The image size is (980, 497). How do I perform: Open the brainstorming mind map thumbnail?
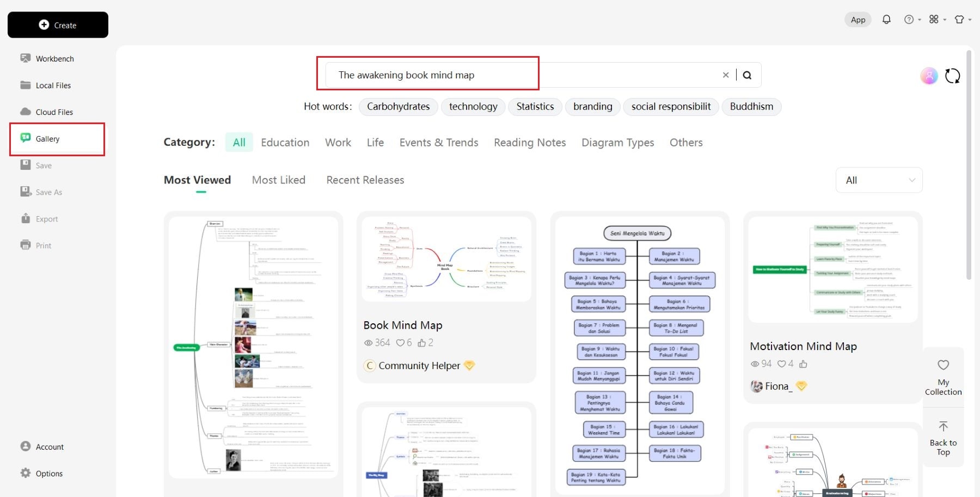(x=833, y=463)
